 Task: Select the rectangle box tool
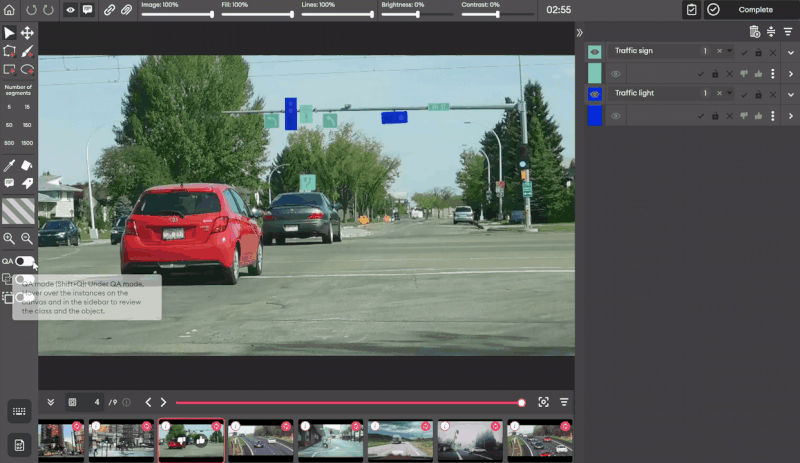pyautogui.click(x=9, y=69)
